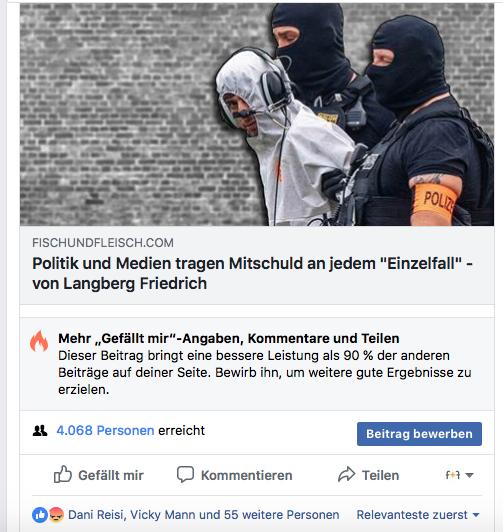Viewport: 503px width, 532px height.
Task: Click the boost suggestion heading text
Action: click(229, 339)
